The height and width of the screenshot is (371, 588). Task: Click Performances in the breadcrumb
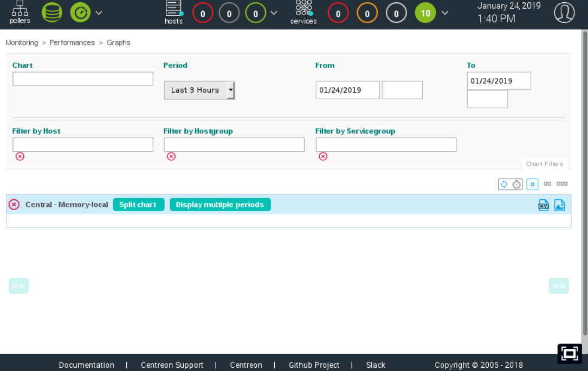72,43
